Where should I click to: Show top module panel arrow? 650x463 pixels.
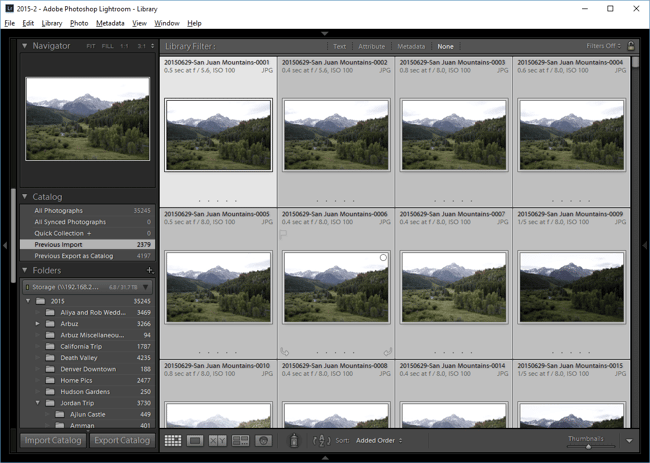pyautogui.click(x=325, y=33)
